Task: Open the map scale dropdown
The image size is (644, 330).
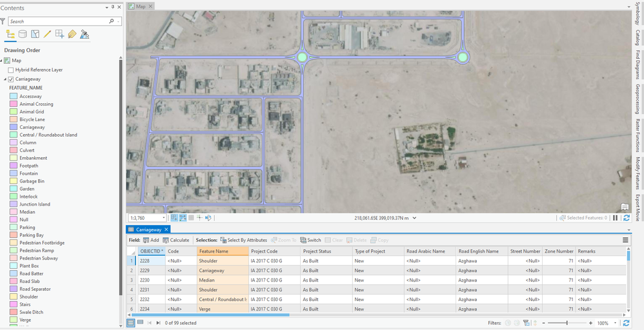Action: pyautogui.click(x=163, y=218)
